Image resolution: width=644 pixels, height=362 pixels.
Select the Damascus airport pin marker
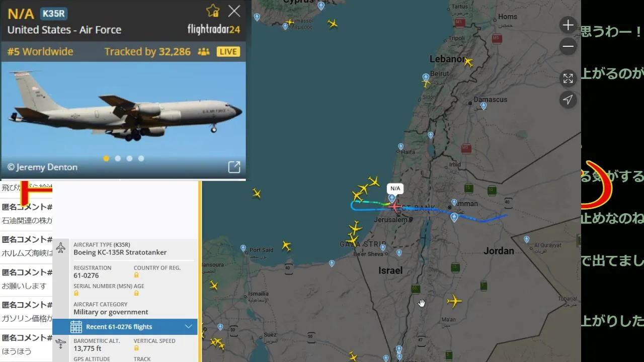point(484,106)
